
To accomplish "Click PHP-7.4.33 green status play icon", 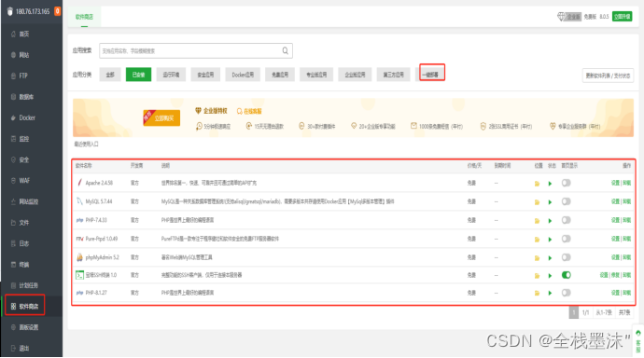I will point(550,221).
